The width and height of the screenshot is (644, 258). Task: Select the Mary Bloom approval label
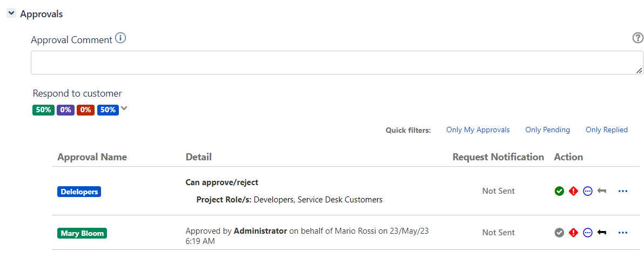[82, 233]
